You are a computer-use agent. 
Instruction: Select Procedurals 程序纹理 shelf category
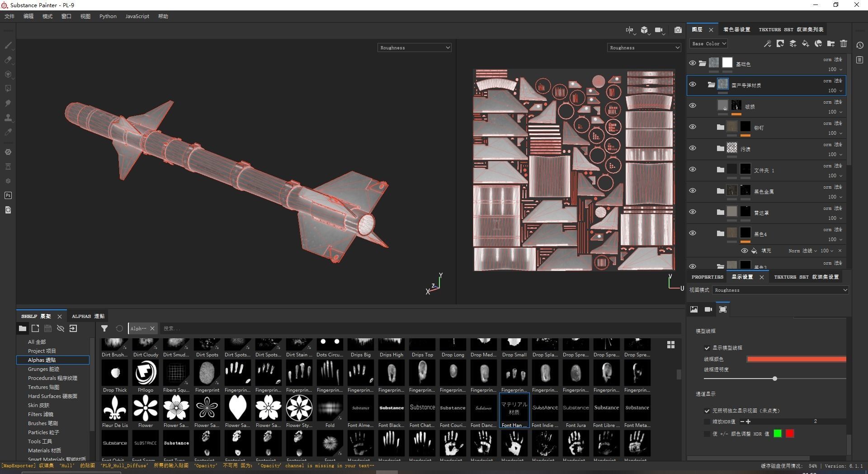52,378
